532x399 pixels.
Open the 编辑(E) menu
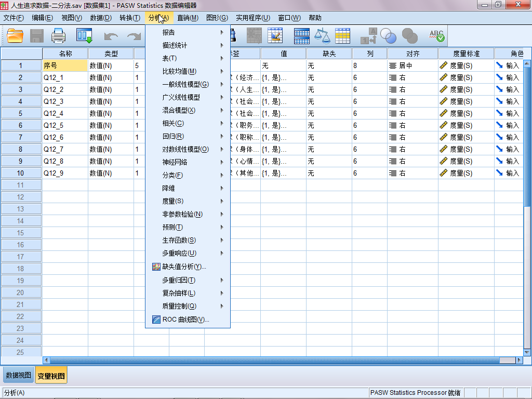click(x=43, y=18)
